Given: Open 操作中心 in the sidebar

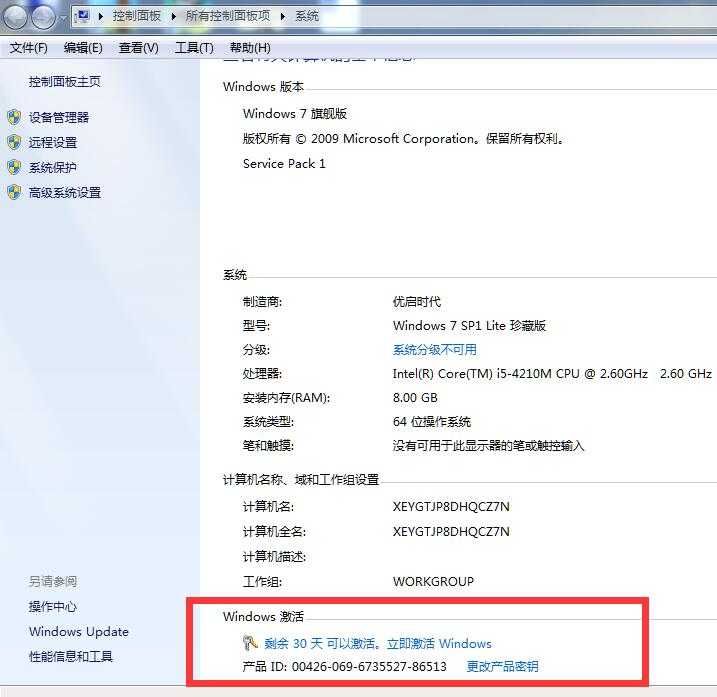Looking at the screenshot, I should pos(53,606).
